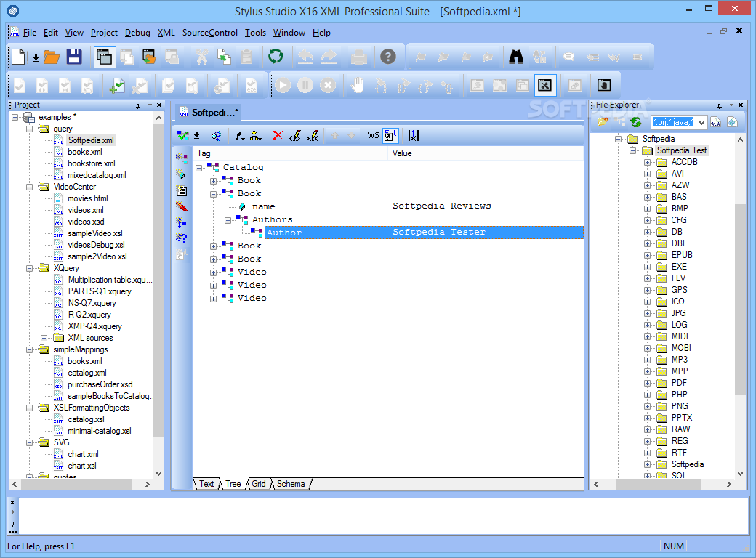Expand the XML sources folder
The width and height of the screenshot is (756, 558).
tap(44, 339)
